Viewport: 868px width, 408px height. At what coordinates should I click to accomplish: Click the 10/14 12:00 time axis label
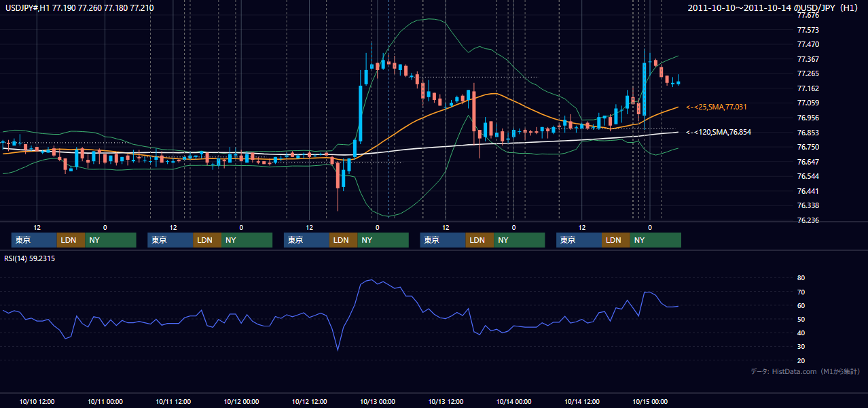(582, 401)
